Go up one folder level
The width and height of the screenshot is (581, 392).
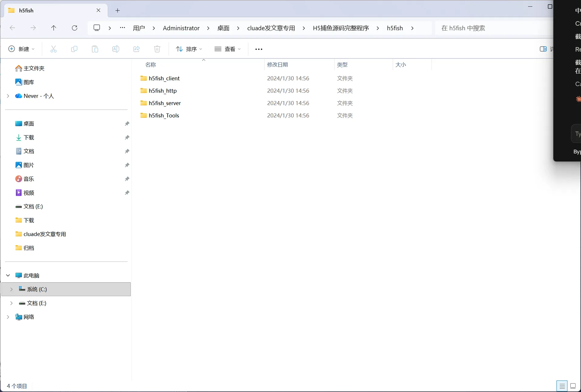[x=54, y=28]
